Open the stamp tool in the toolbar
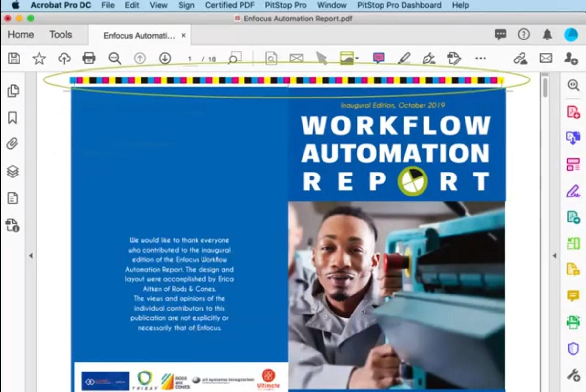This screenshot has height=392, width=586. 454,59
